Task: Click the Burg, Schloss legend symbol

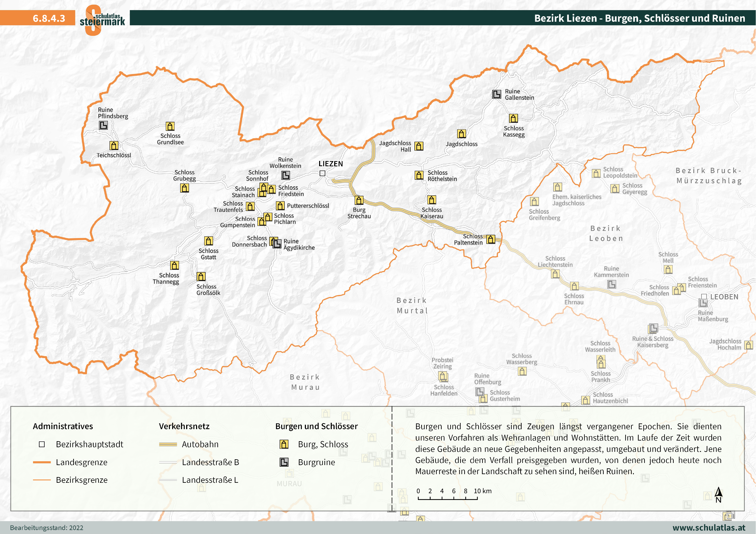Action: tap(284, 444)
